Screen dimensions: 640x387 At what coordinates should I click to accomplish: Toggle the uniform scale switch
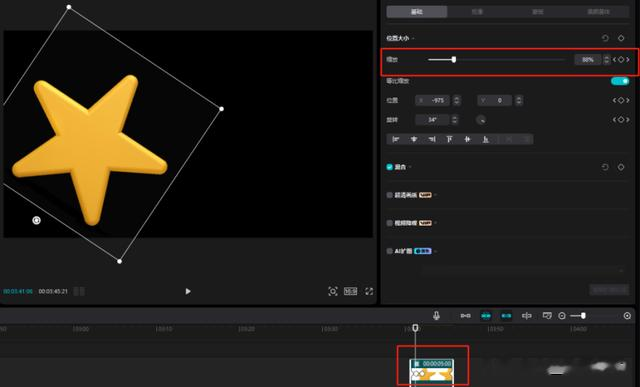pyautogui.click(x=620, y=81)
